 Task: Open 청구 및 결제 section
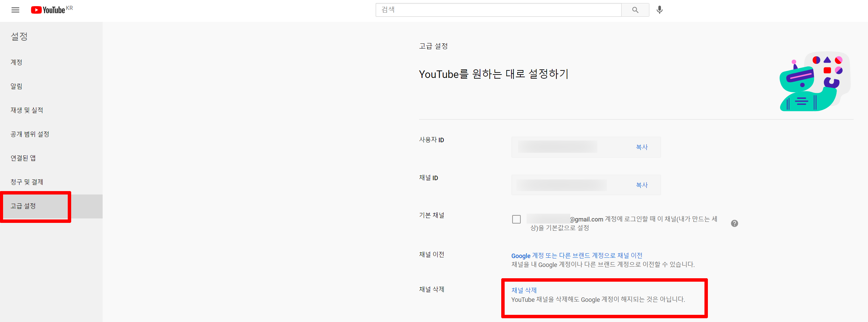click(51, 182)
